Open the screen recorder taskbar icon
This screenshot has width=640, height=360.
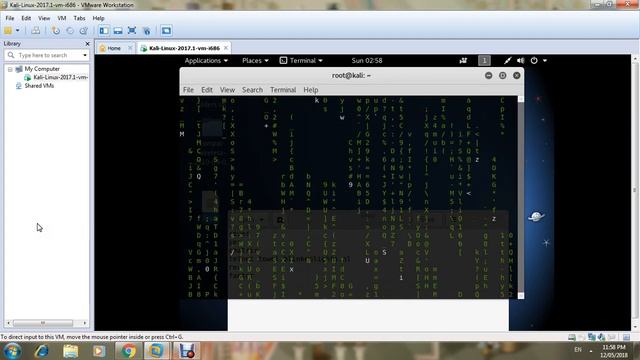[x=187, y=351]
